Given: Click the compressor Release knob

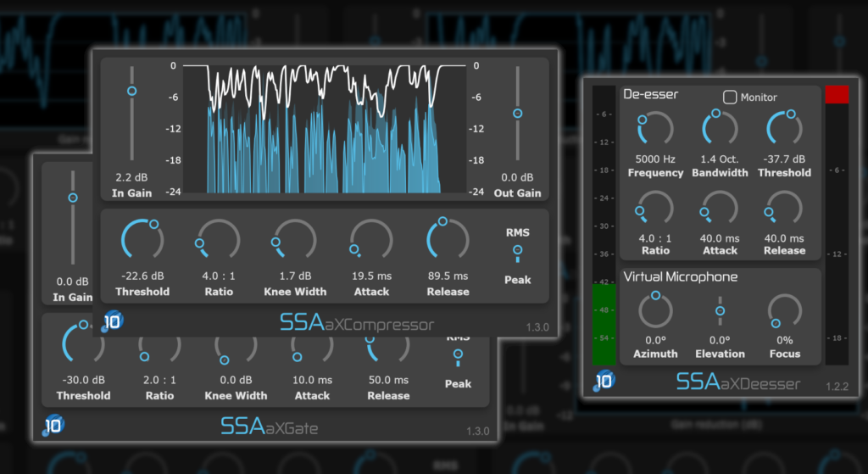Looking at the screenshot, I should (448, 239).
